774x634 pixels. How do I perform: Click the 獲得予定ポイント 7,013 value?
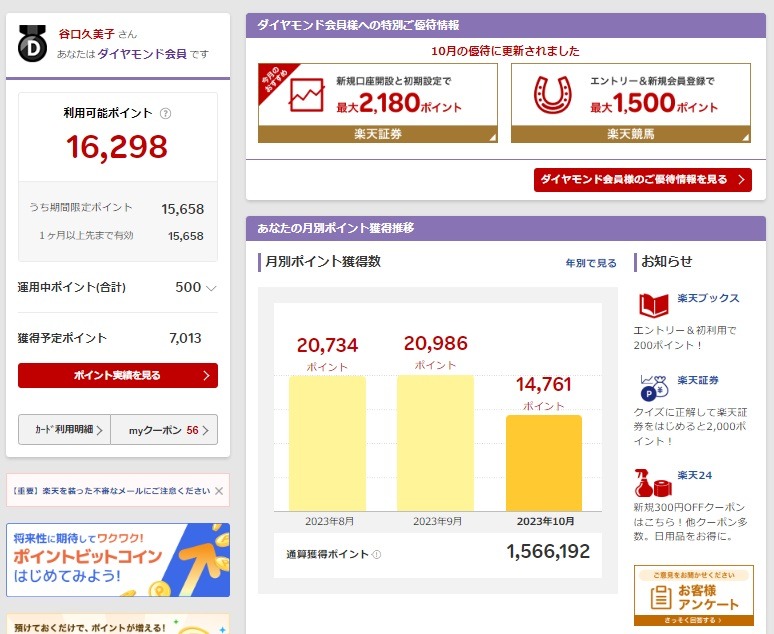point(185,338)
